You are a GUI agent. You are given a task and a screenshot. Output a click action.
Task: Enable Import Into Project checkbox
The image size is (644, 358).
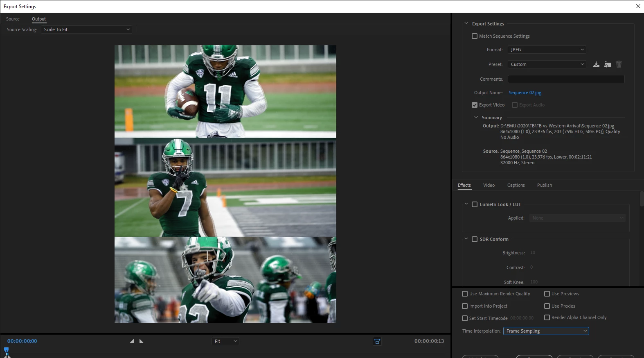coord(465,306)
